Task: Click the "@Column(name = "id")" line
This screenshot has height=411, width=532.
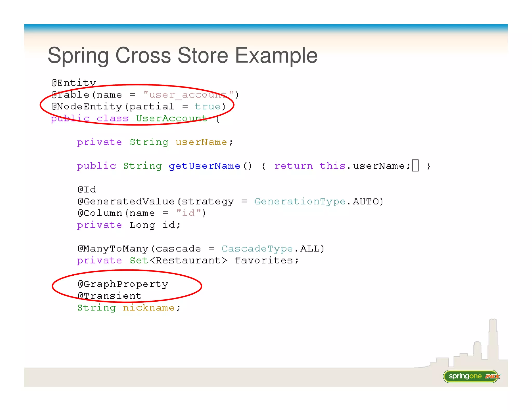Action: (142, 213)
